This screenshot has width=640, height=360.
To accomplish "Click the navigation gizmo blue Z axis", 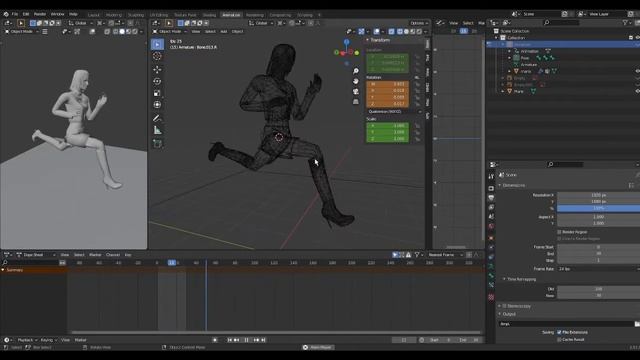I will point(347,42).
